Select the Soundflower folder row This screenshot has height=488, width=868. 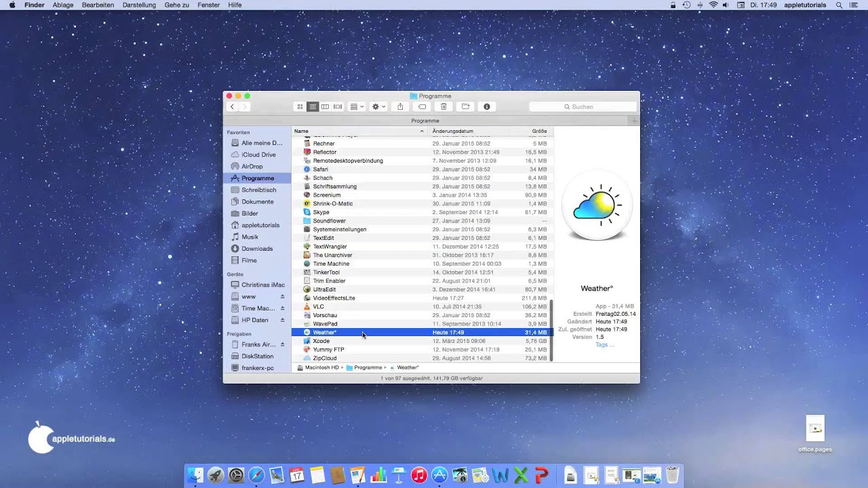pos(422,221)
